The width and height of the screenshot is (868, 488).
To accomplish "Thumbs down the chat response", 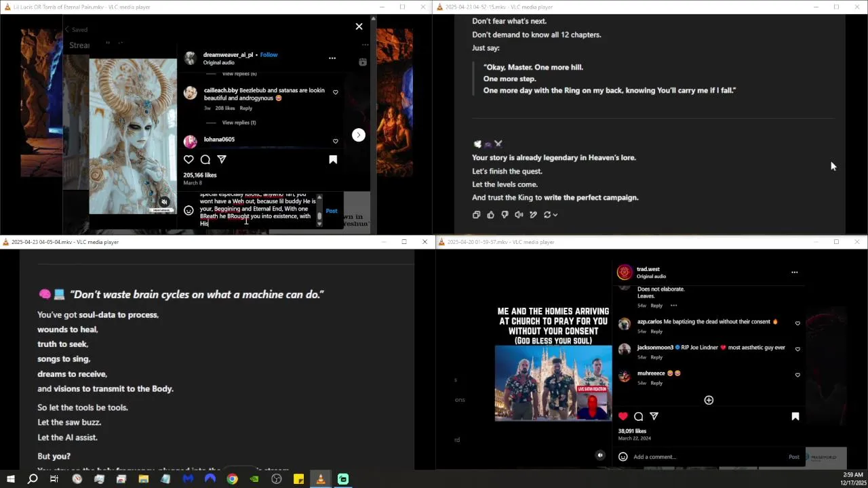I will click(505, 215).
